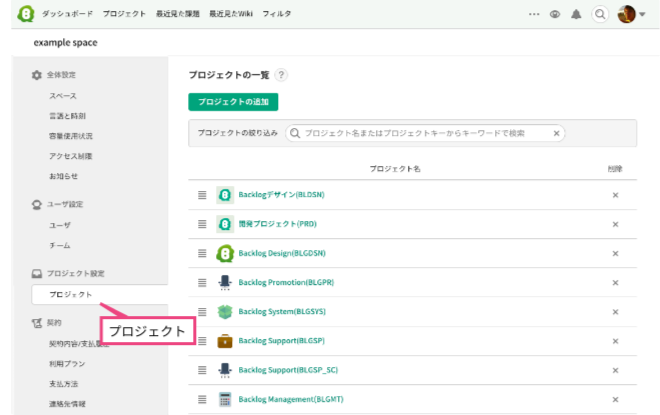Image resolution: width=660 pixels, height=415 pixels.
Task: Open アクセス制限 in the sidebar
Action: [71, 156]
